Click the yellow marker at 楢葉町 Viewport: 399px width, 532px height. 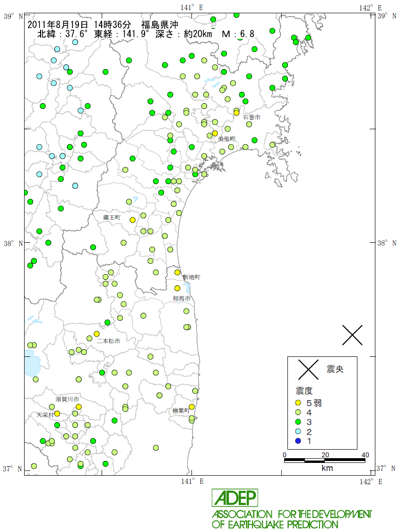[x=191, y=407]
